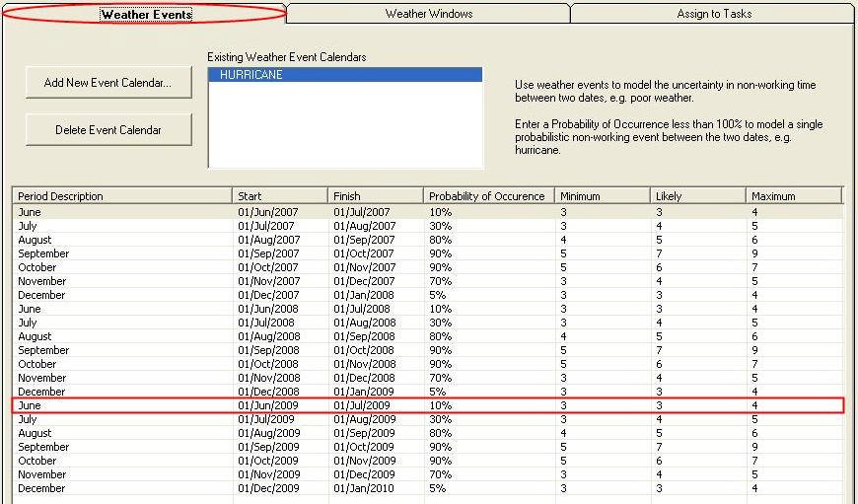Click the Likely column header
The width and height of the screenshot is (858, 504).
697,196
